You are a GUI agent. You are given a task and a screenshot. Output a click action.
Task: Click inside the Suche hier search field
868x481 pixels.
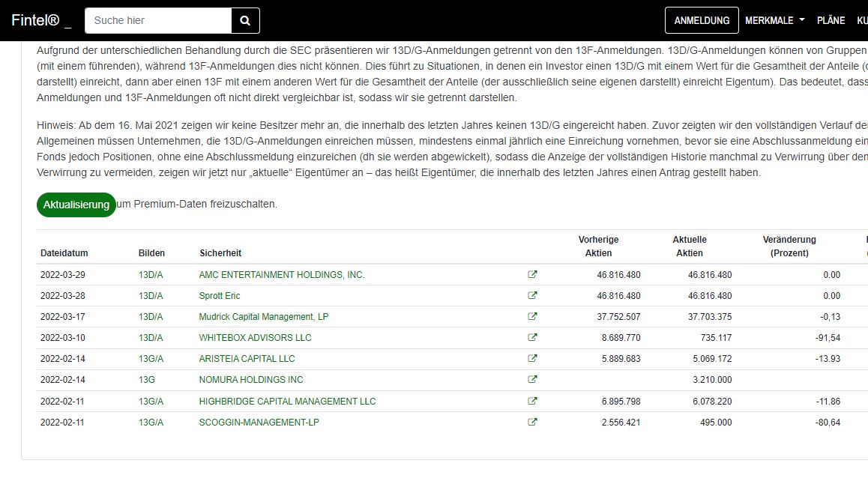pyautogui.click(x=157, y=20)
